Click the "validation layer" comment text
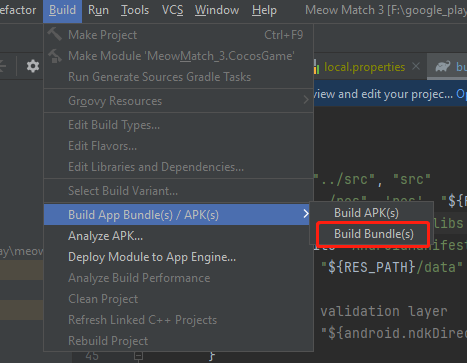 point(384,311)
